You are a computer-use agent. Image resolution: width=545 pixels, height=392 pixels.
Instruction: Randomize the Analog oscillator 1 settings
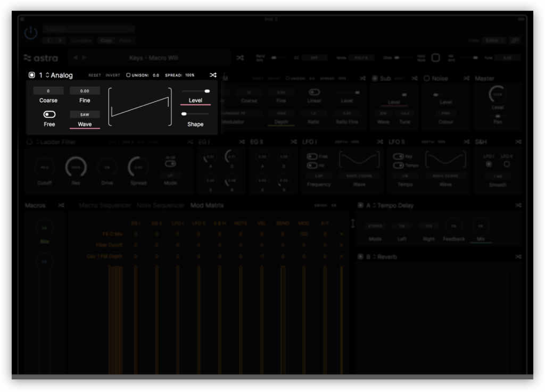[213, 75]
